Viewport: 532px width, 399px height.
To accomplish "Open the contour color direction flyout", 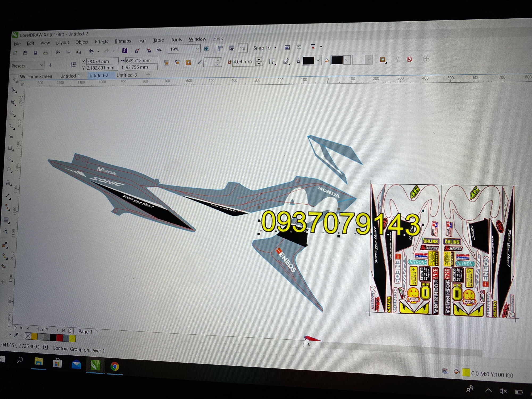I will coord(286,61).
